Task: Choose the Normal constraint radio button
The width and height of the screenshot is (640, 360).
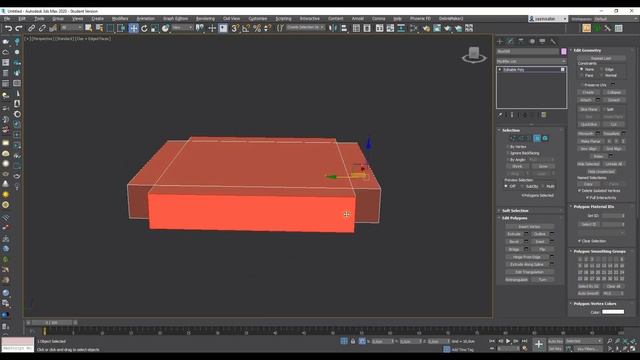Action: coord(602,76)
